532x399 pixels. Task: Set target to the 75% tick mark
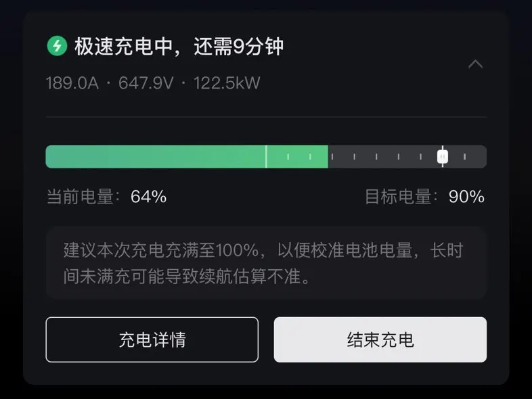click(376, 157)
